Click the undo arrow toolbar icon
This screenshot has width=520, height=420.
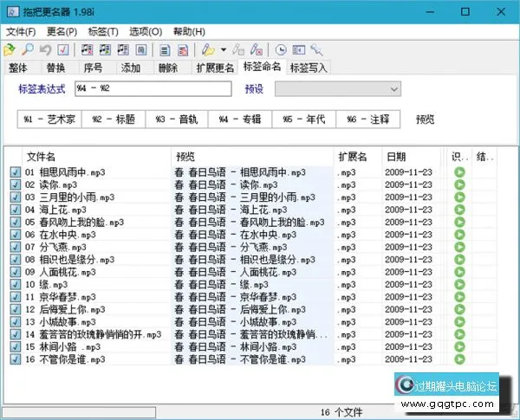pyautogui.click(x=45, y=49)
